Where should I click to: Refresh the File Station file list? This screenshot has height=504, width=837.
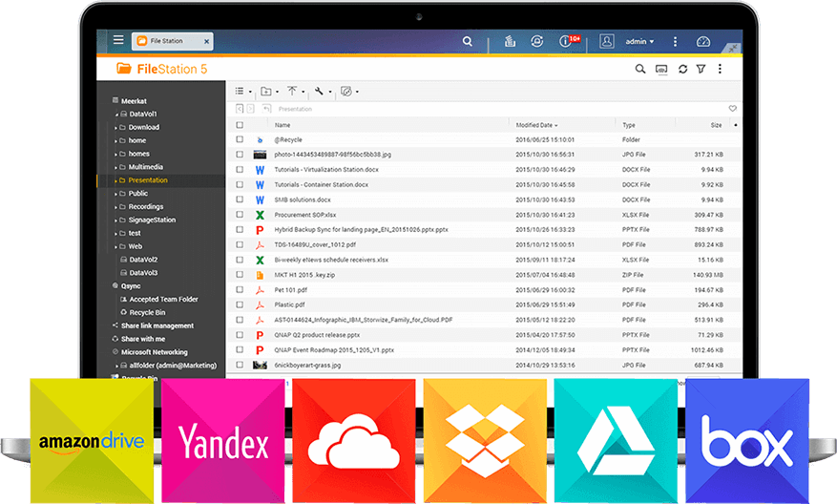tap(682, 69)
